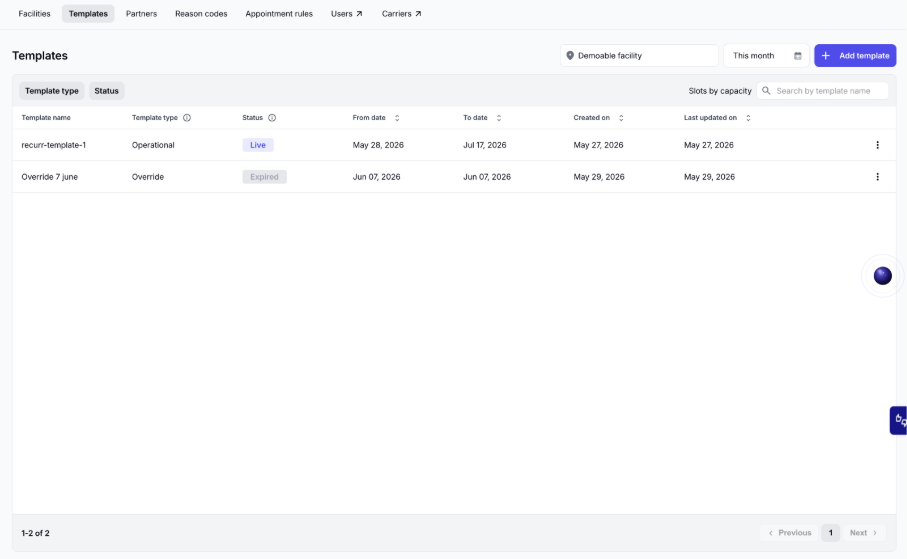Image resolution: width=907 pixels, height=559 pixels.
Task: Click the recurr-template-1 name cell
Action: 53,145
